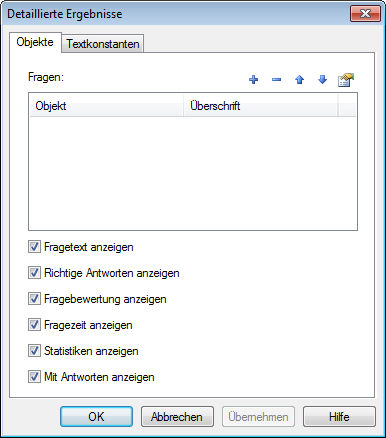Toggle the Fragezeit anzeigen option
Viewport: 386px width, 438px height.
(34, 325)
